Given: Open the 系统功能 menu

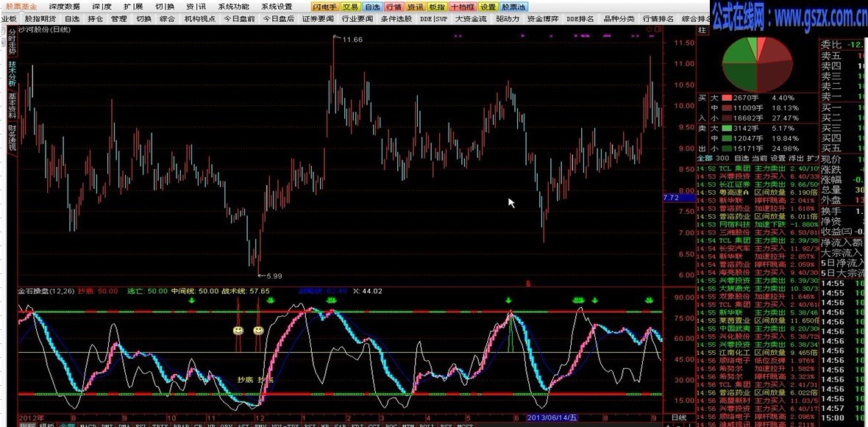Looking at the screenshot, I should point(233,7).
